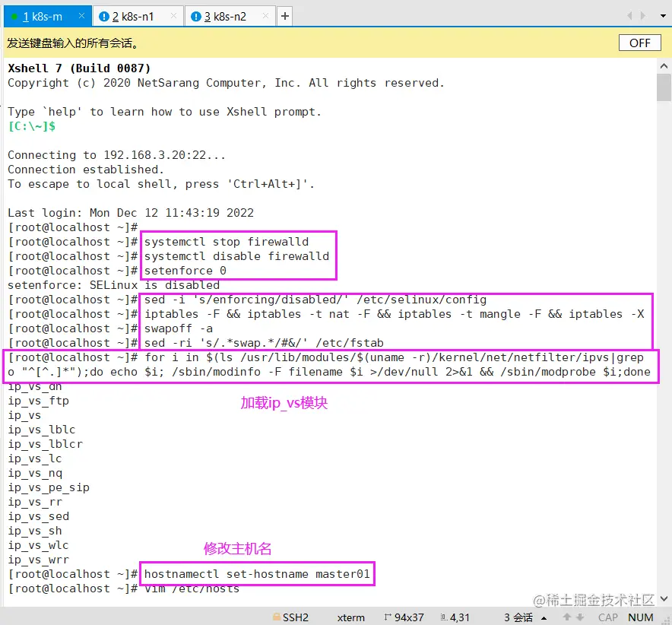Image resolution: width=672 pixels, height=625 pixels.
Task: Click the 'ip_vs_lblcr' output line
Action: (45, 444)
